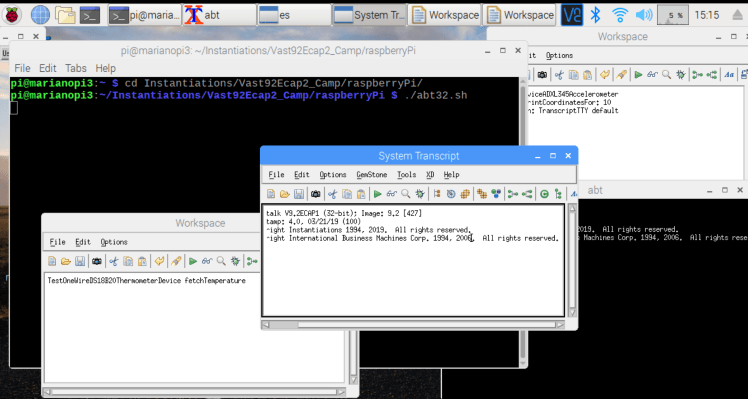This screenshot has width=748, height=399.
Task: Open Options menu in System Transcript
Action: tap(332, 175)
